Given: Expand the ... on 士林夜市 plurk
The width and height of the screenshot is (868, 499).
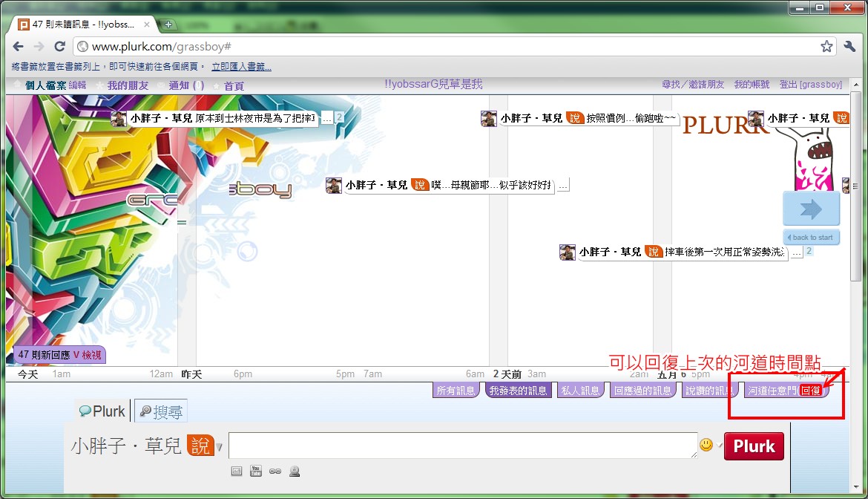Looking at the screenshot, I should pyautogui.click(x=327, y=119).
